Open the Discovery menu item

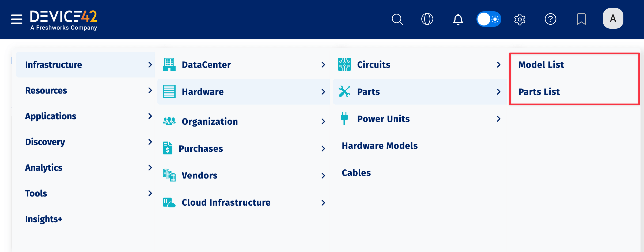[x=45, y=142]
